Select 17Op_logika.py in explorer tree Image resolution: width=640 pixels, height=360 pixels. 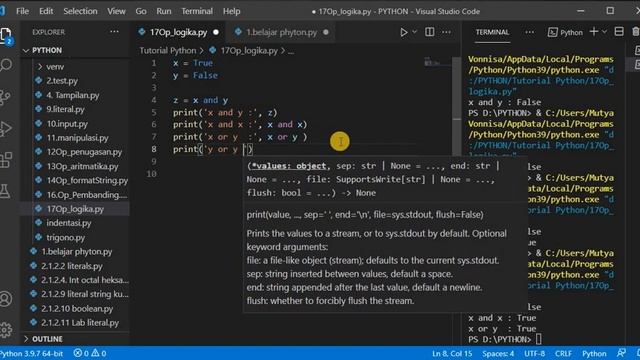coord(76,209)
